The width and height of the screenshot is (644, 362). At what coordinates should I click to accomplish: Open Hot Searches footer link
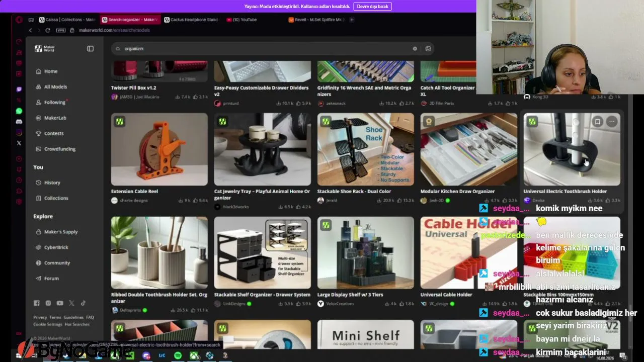[x=77, y=325]
